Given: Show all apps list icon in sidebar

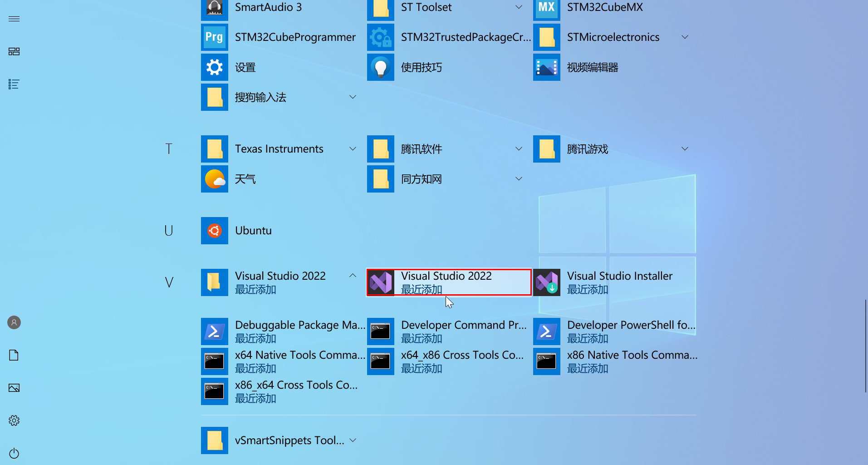Looking at the screenshot, I should tap(14, 84).
